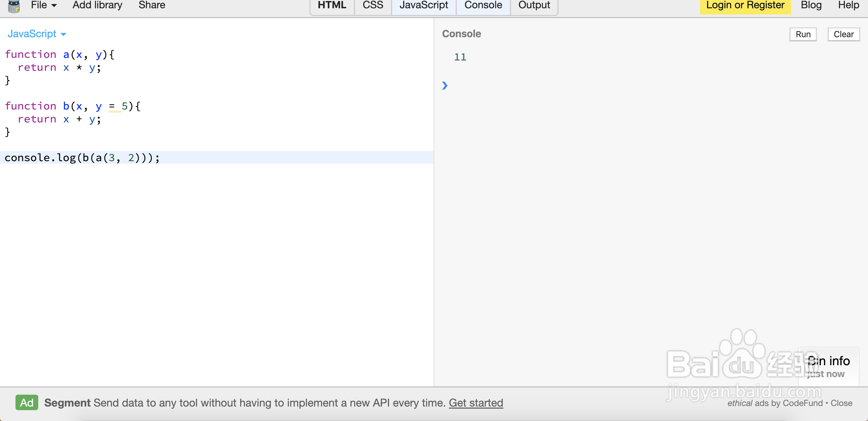Click the console input prompt chevron
The width and height of the screenshot is (868, 421).
point(445,85)
